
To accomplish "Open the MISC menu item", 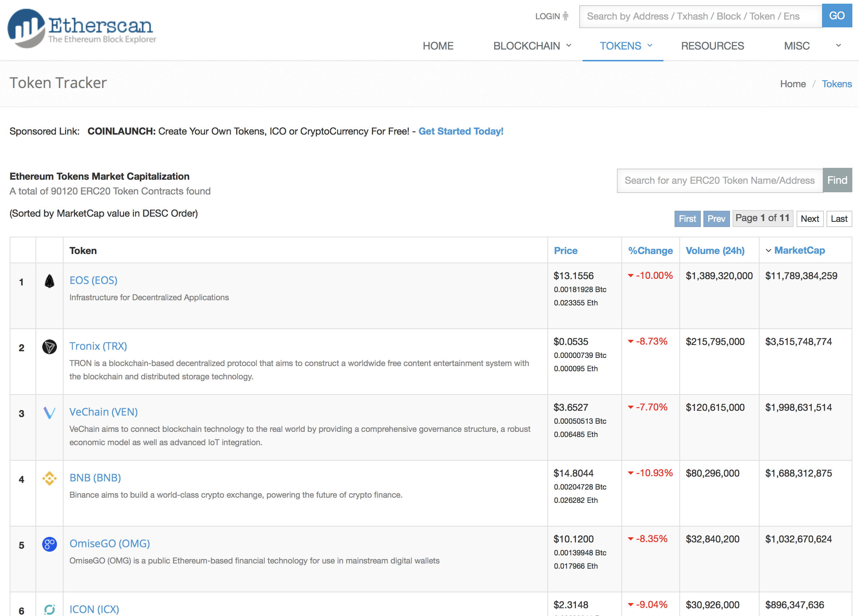I will (797, 46).
